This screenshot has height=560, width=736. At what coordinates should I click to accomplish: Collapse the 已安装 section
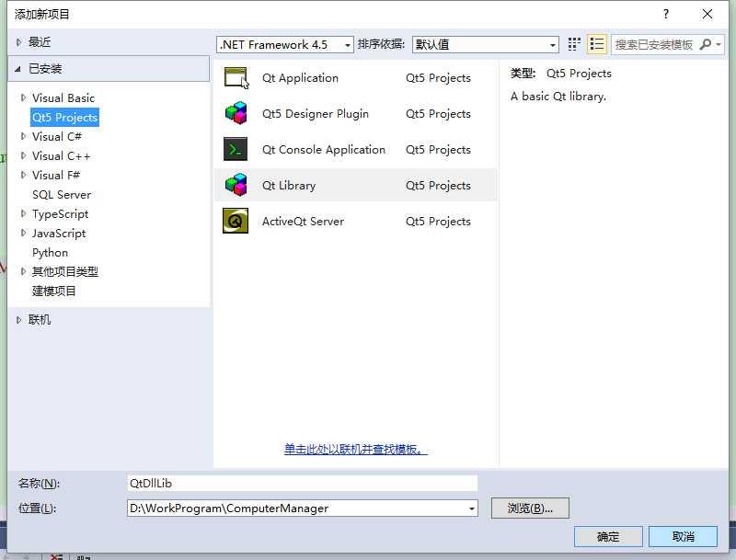[x=17, y=69]
